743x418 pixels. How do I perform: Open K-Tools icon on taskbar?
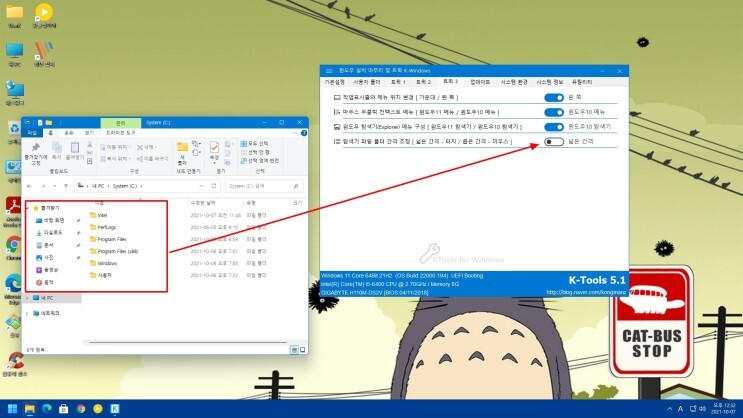(x=115, y=409)
